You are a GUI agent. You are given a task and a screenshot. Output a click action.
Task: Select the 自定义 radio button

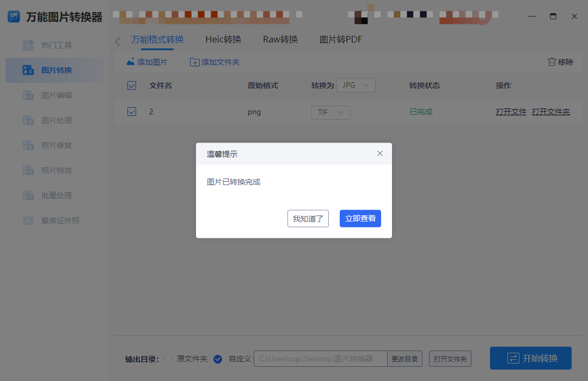click(218, 359)
